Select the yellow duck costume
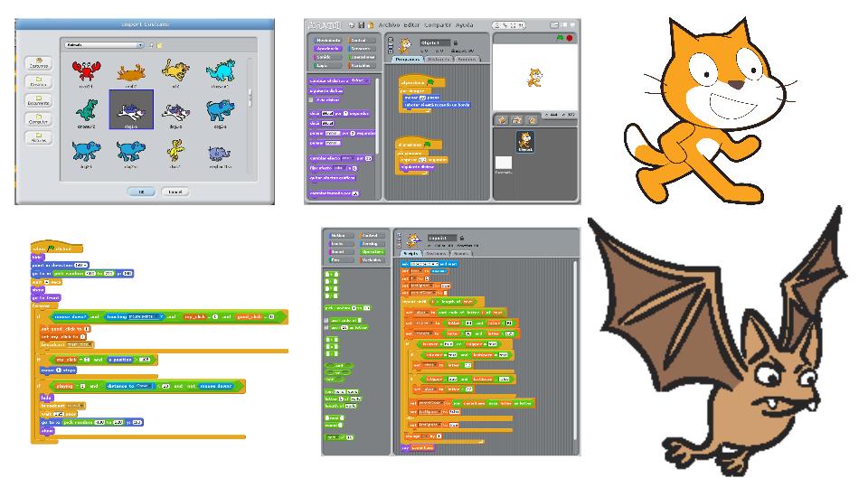This screenshot has height=488, width=868. (175, 150)
